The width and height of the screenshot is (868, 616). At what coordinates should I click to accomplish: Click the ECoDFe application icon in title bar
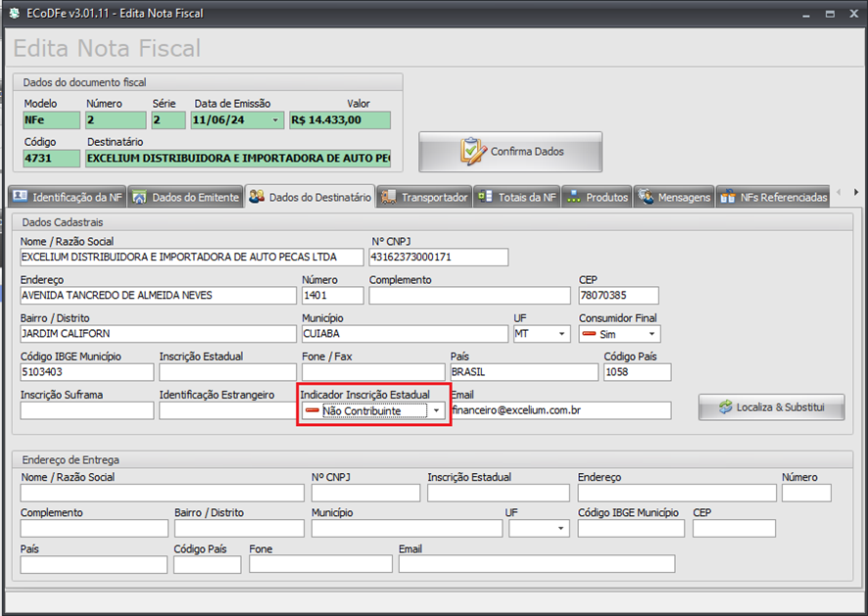tap(14, 14)
